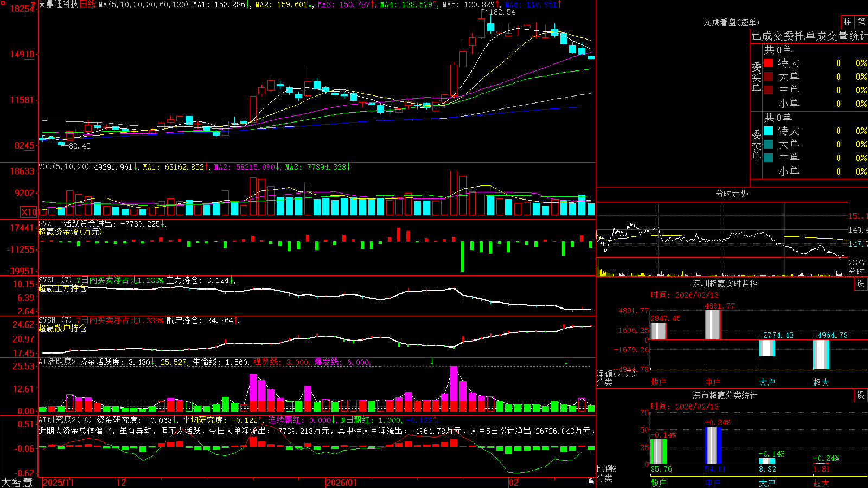Click the 超赢主力持仓 label
This screenshot has width=868, height=488.
62,288
